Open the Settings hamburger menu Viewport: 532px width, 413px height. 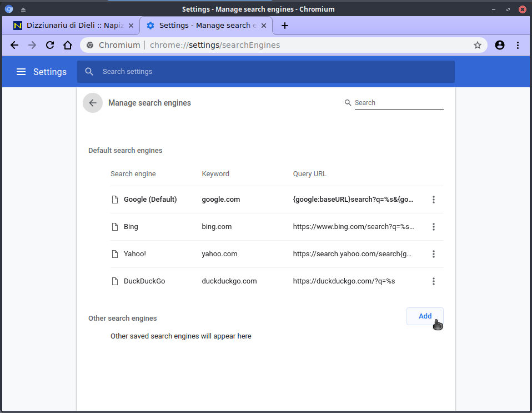click(x=21, y=72)
